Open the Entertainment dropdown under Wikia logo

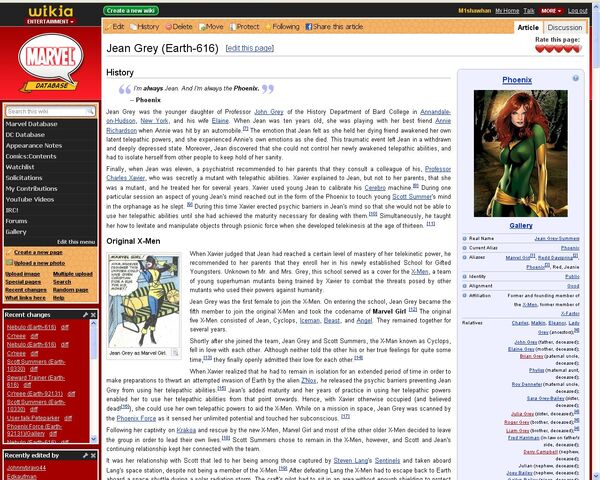pos(51,22)
